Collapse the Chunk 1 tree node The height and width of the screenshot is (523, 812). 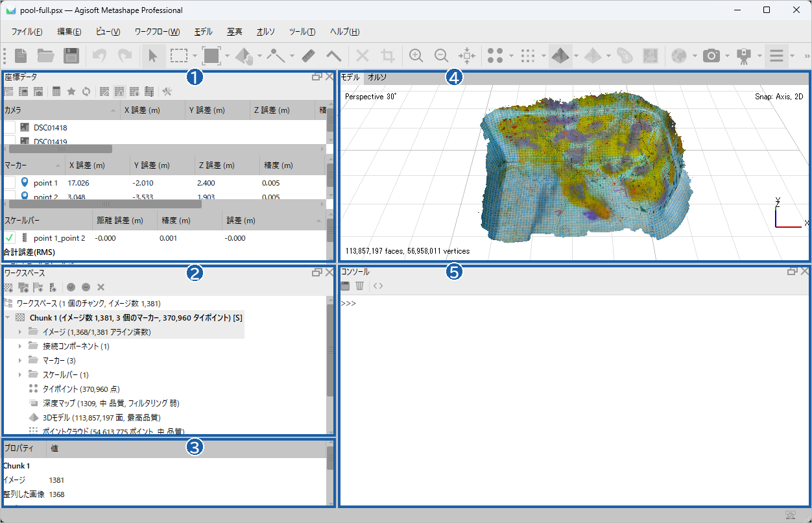(x=8, y=318)
